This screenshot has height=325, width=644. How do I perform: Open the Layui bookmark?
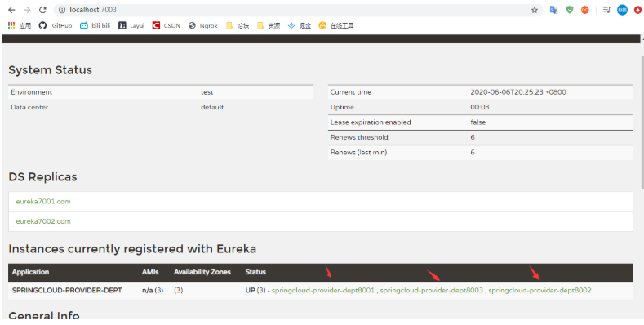point(131,25)
